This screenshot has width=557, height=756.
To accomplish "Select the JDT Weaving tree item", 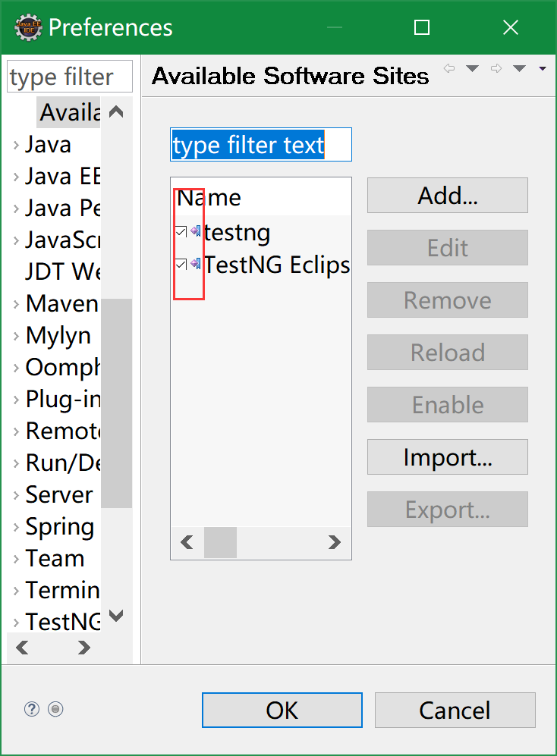I will pyautogui.click(x=63, y=271).
